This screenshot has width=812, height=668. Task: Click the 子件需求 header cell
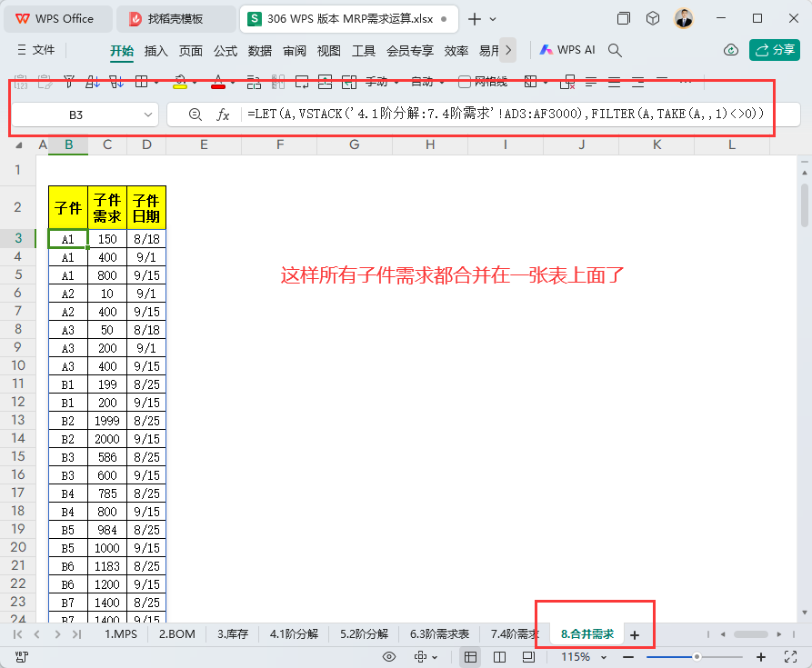107,207
